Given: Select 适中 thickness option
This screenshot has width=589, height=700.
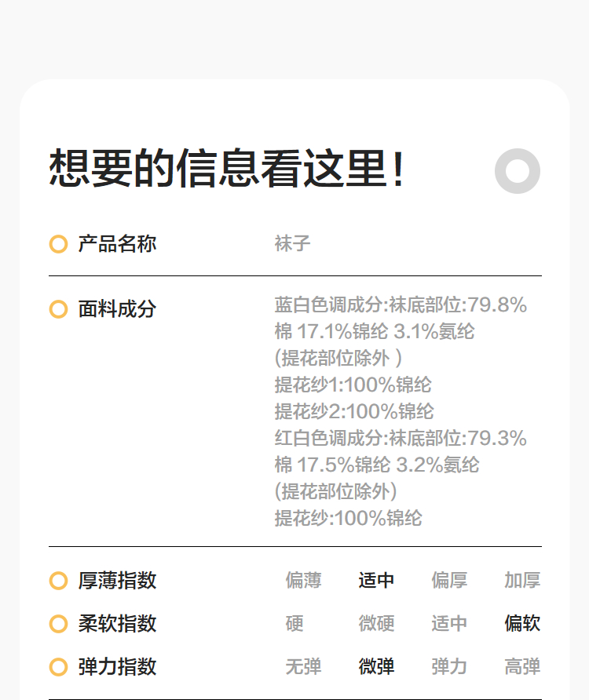Looking at the screenshot, I should pos(376,581).
